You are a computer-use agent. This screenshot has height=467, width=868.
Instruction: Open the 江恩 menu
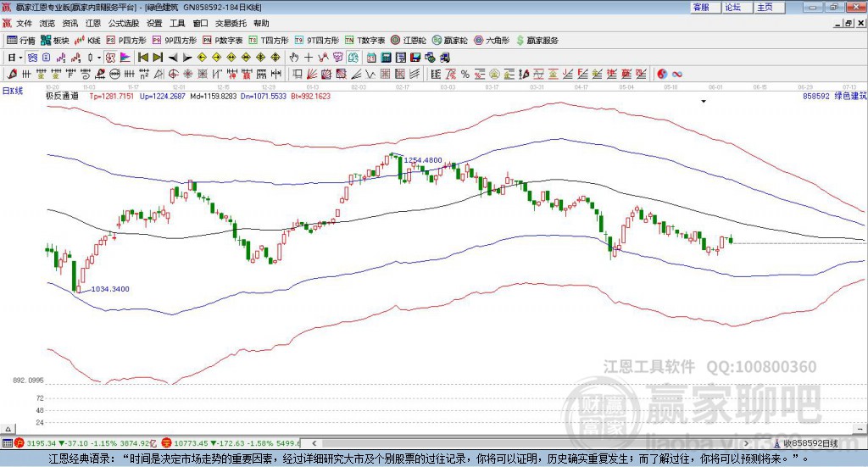(x=93, y=23)
